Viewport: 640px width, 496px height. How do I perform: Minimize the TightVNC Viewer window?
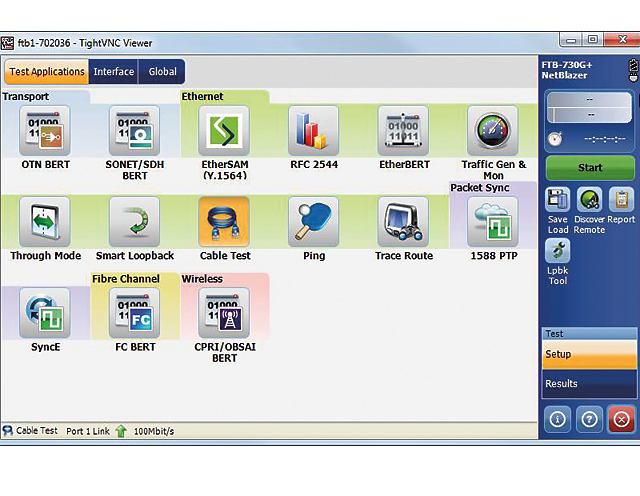[571, 40]
